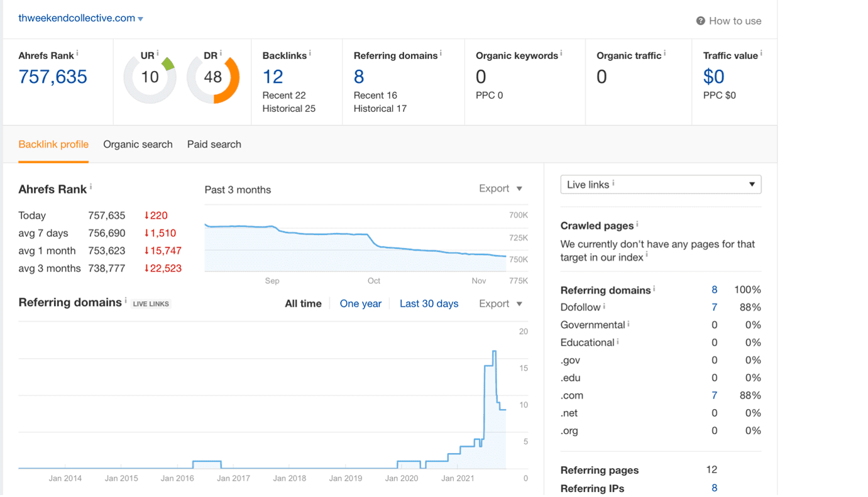Click the 'avg 3 months' value 738,777
Viewport: 868px width, 497px height.
(x=107, y=268)
